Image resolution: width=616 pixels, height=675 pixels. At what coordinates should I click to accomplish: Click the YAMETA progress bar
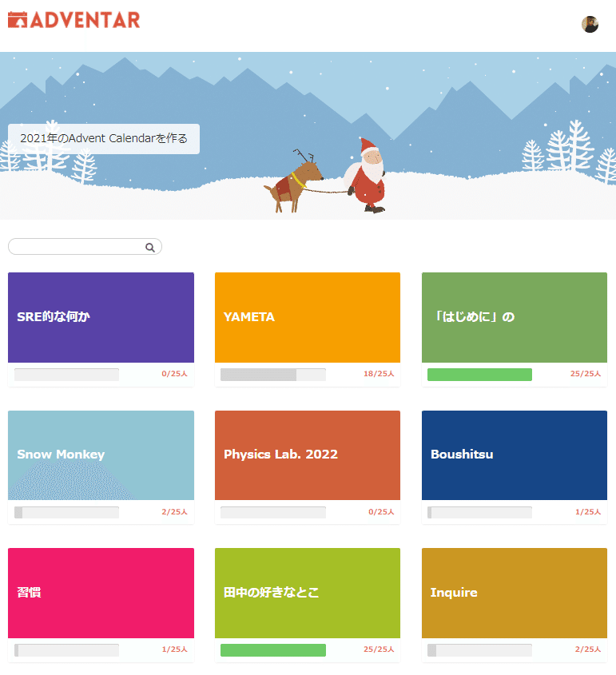[x=273, y=375]
